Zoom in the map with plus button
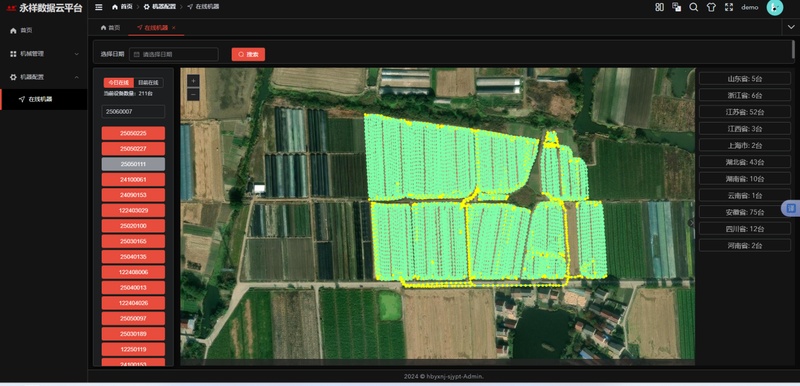800x386 pixels. point(193,81)
